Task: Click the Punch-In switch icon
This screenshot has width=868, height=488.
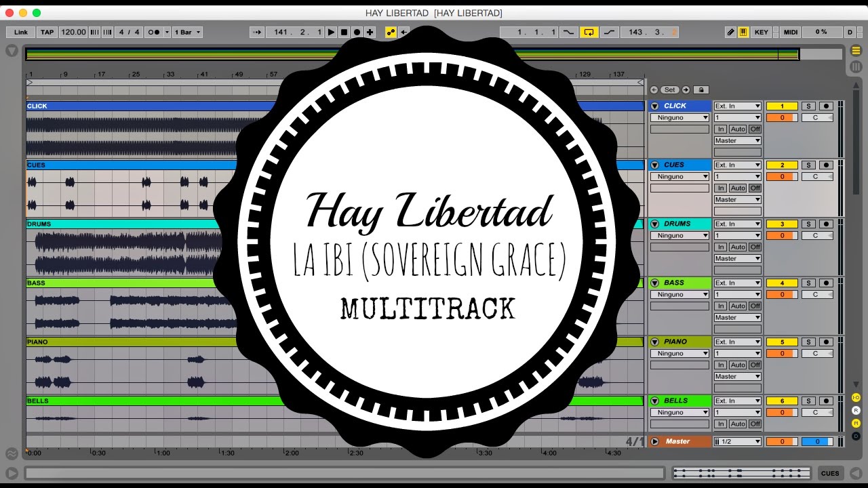Action: [x=569, y=32]
